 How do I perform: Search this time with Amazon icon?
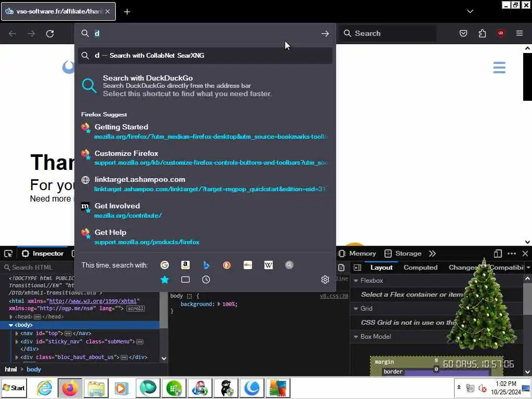click(x=185, y=265)
